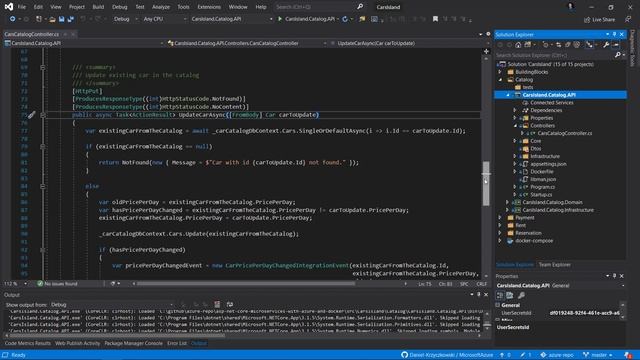Click Sync with Active Document icon

pos(559,45)
